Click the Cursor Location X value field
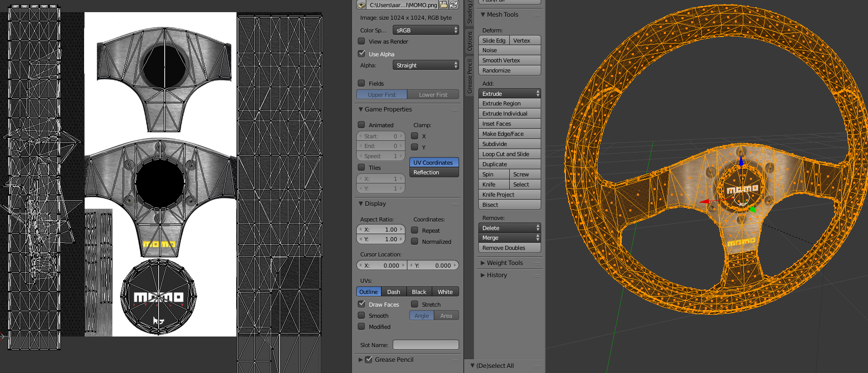 click(x=382, y=265)
